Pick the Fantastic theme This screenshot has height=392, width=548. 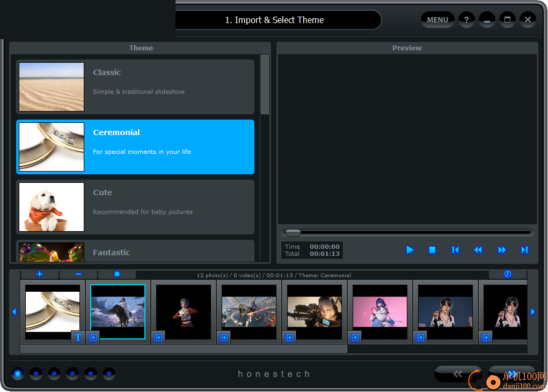[135, 251]
